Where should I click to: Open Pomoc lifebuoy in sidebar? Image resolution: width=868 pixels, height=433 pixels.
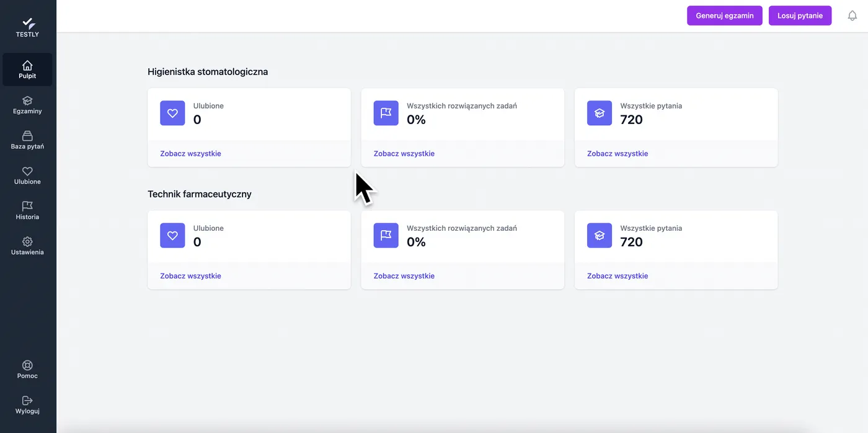[x=27, y=370]
